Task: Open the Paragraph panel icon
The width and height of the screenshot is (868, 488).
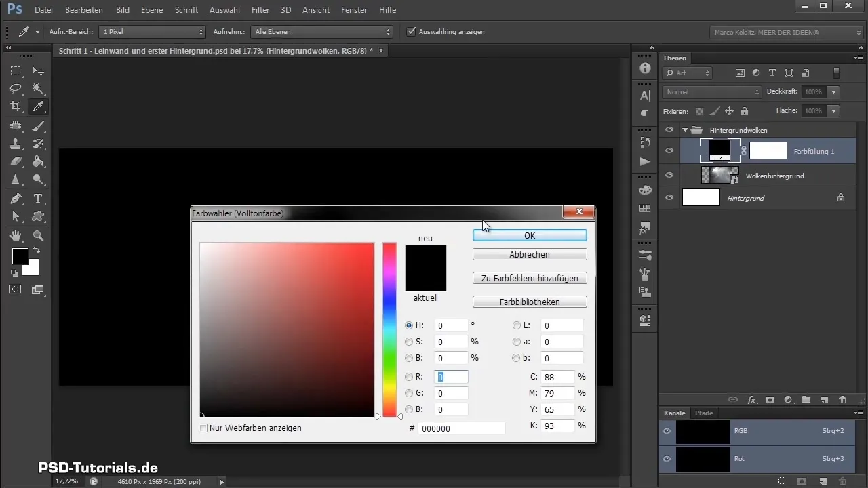Action: tap(645, 115)
